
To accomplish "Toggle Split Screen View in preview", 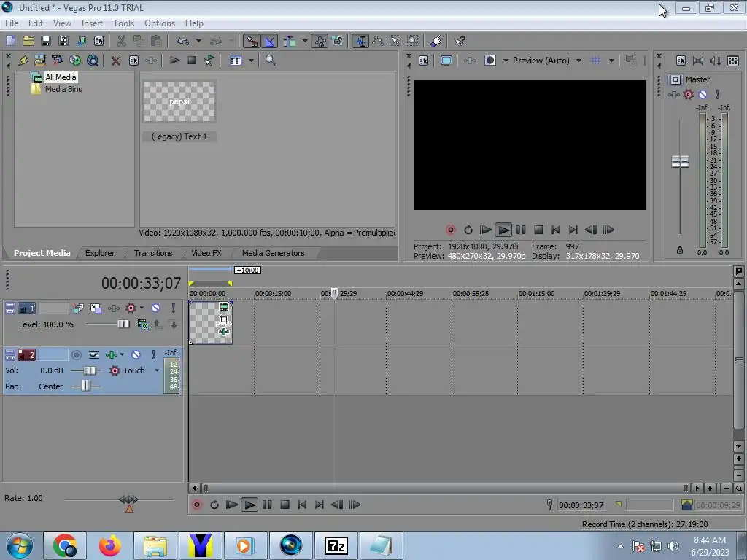I will coord(489,61).
